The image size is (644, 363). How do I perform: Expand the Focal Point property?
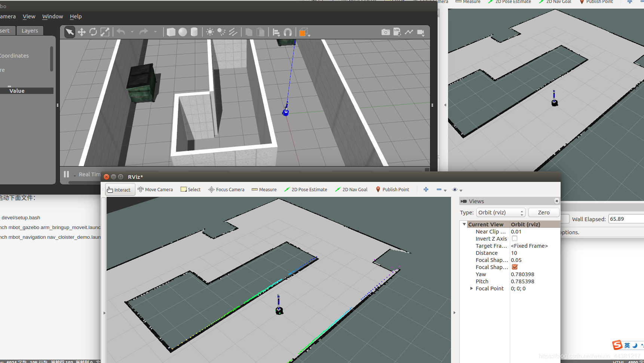tap(472, 289)
